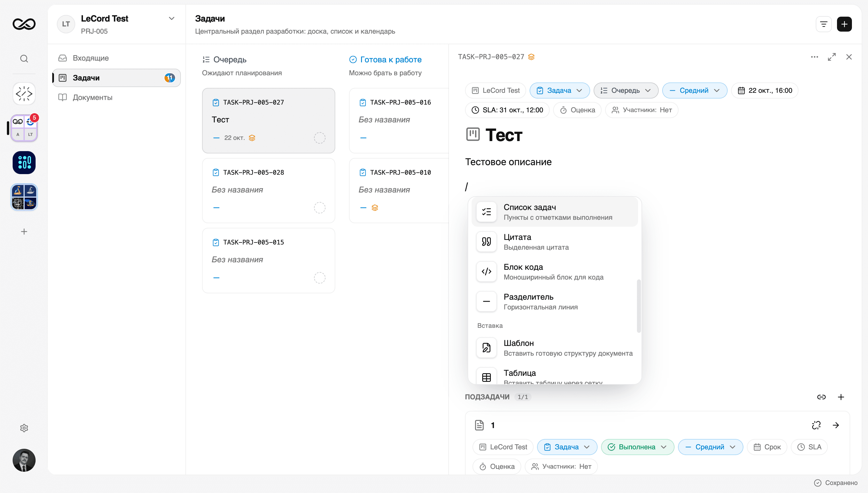Image resolution: width=868 pixels, height=493 pixels.
Task: Open the code brackets workspace icon
Action: pos(24,93)
